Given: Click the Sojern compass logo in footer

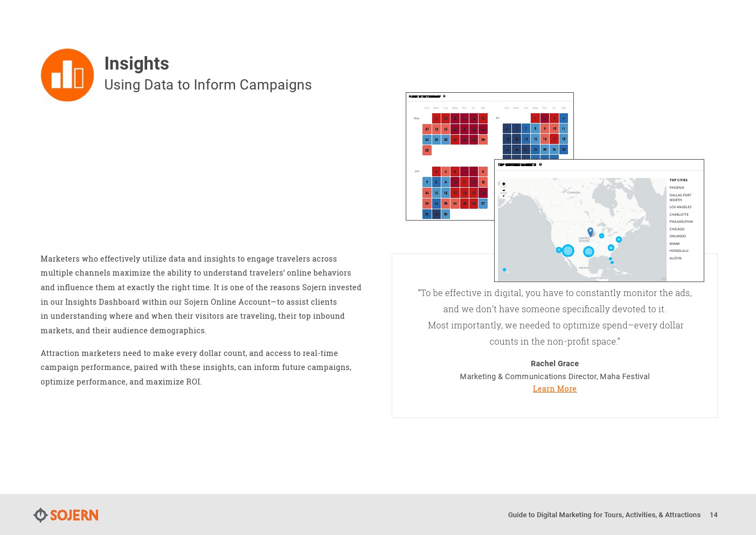Looking at the screenshot, I should tap(40, 515).
